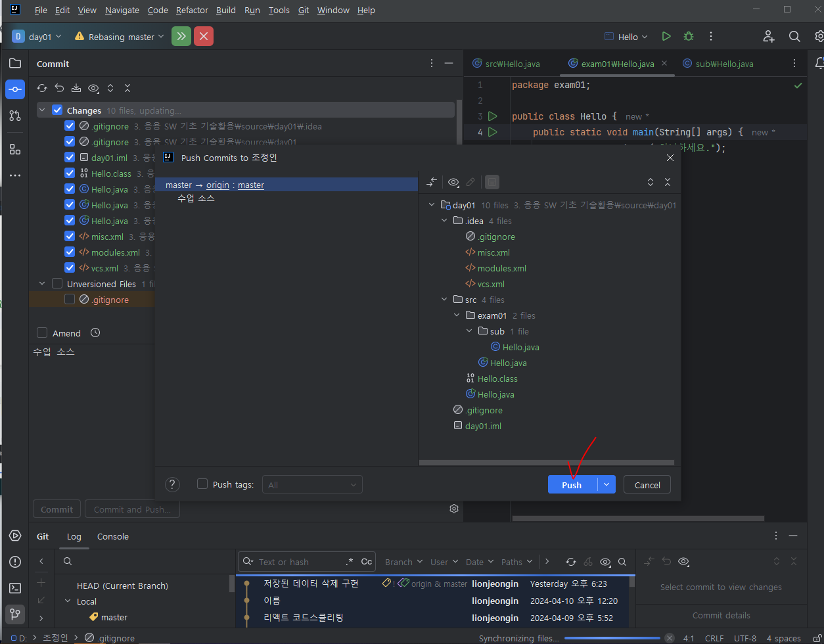Show commit message history clock icon
Viewport: 824px width, 644px height.
click(x=95, y=333)
